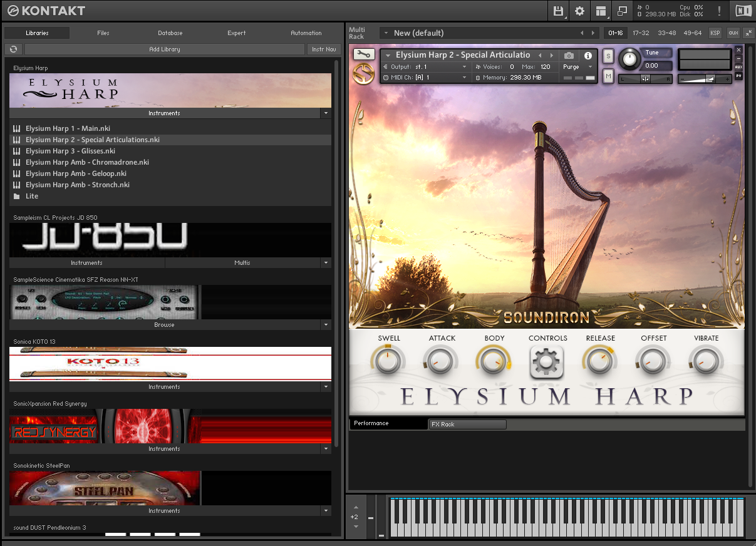Viewport: 756px width, 546px height.
Task: Shift the keyboard octave up arrow
Action: [356, 507]
